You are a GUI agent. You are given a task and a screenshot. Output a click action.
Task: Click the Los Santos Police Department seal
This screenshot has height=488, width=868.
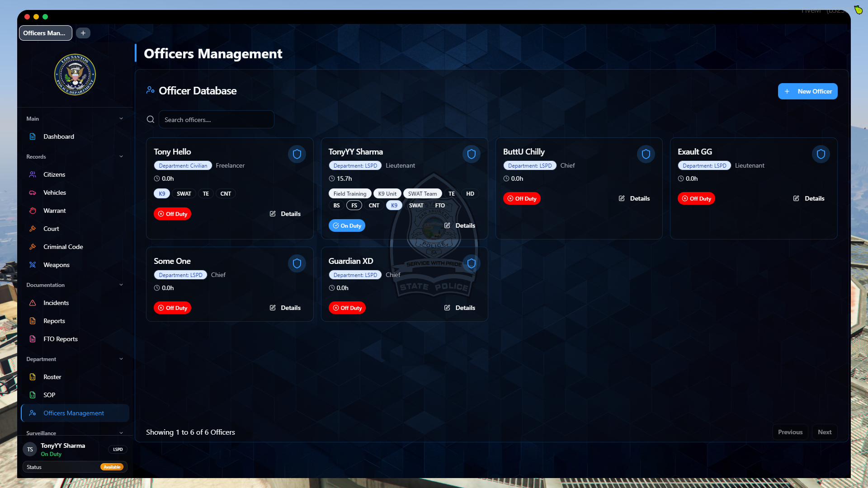(x=75, y=74)
